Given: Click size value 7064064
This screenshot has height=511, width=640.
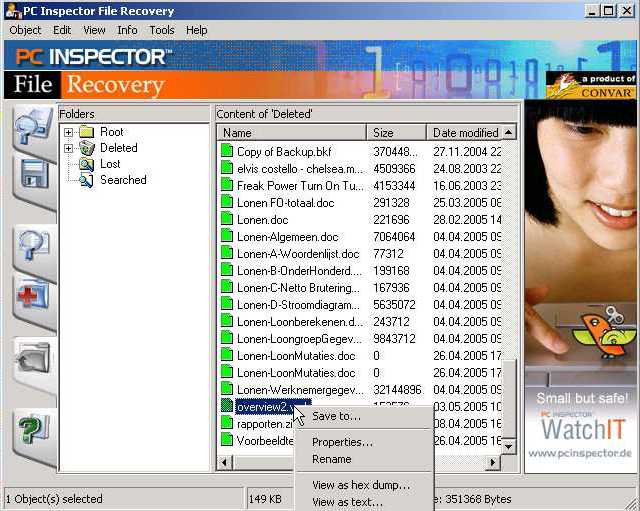Looking at the screenshot, I should coord(394,237).
